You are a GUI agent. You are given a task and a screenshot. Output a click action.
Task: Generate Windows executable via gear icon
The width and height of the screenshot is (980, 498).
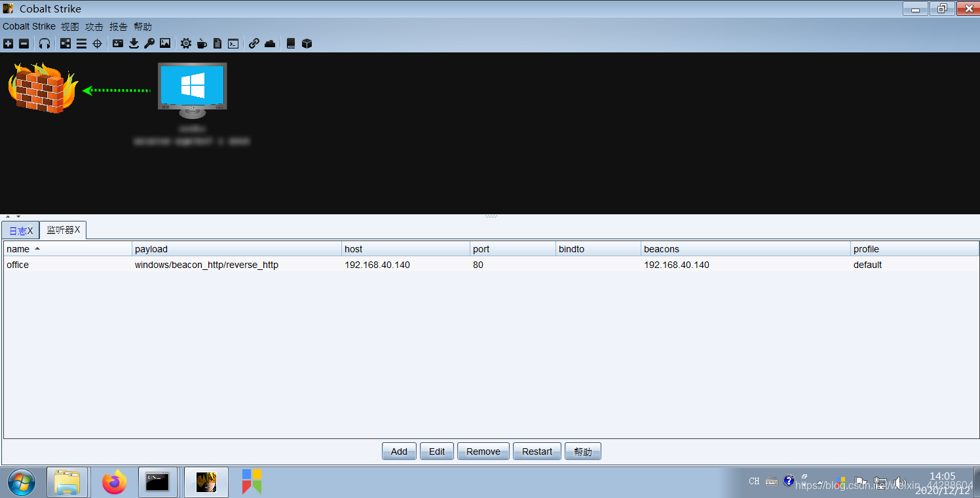click(x=186, y=43)
